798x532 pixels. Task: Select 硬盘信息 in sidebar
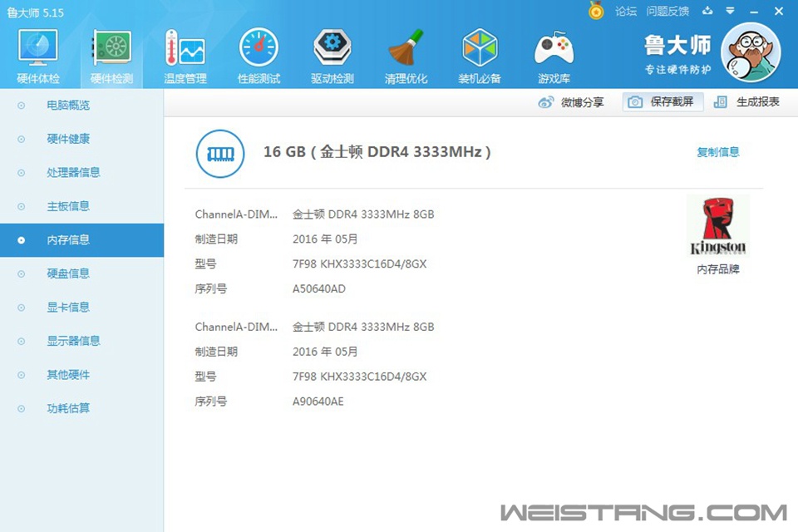click(x=82, y=273)
